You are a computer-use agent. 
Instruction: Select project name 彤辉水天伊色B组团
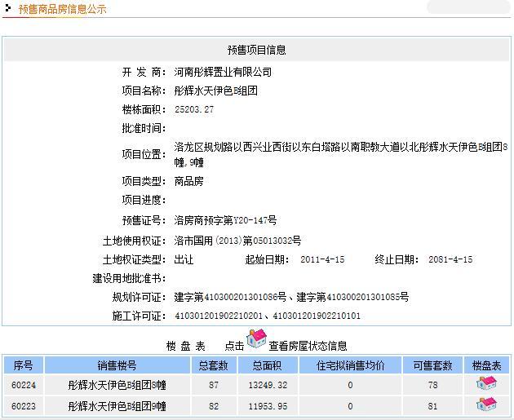click(x=215, y=91)
